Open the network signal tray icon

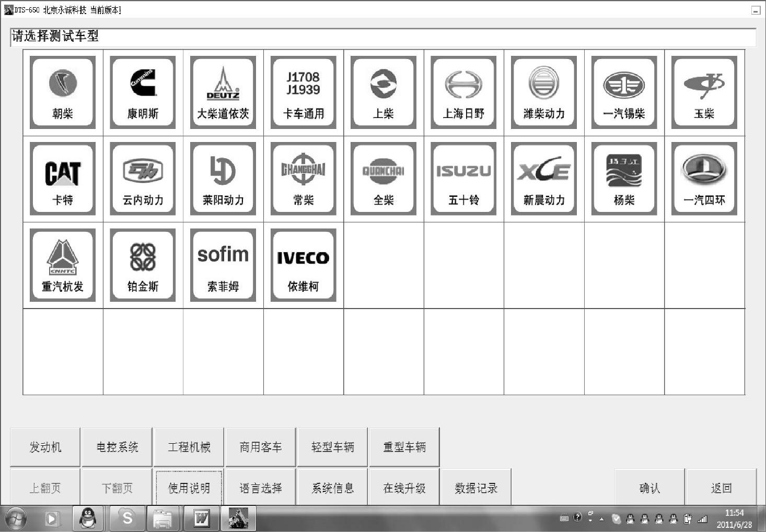coord(702,518)
